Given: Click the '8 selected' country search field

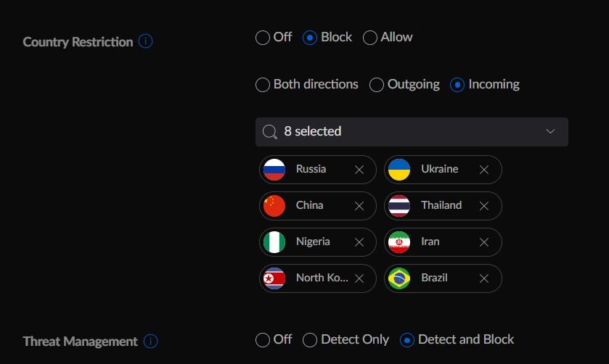Looking at the screenshot, I should (x=399, y=132).
